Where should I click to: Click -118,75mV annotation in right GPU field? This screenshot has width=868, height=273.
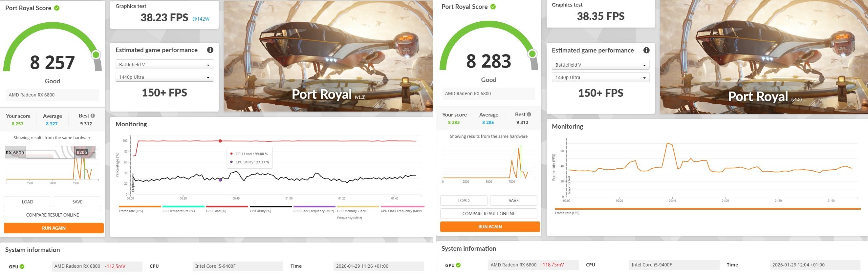click(552, 264)
